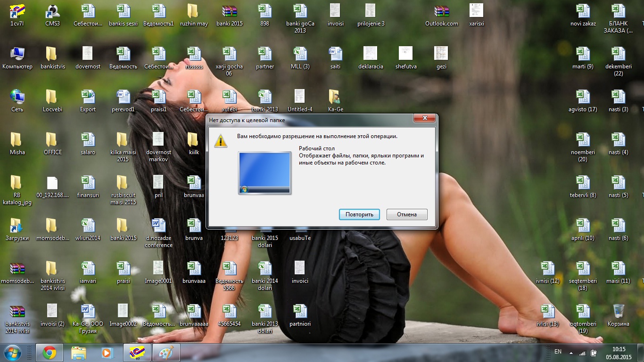Click the Повторить button in the dialog

coord(359,214)
